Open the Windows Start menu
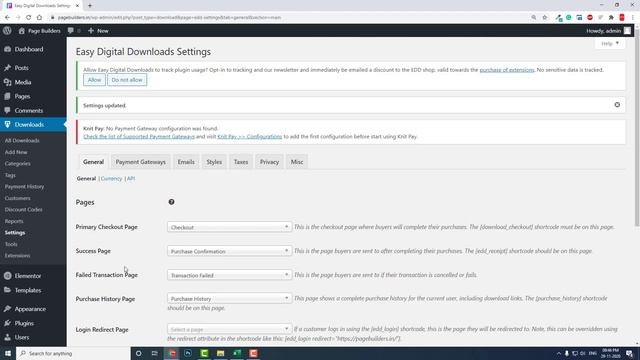 pos(8,353)
